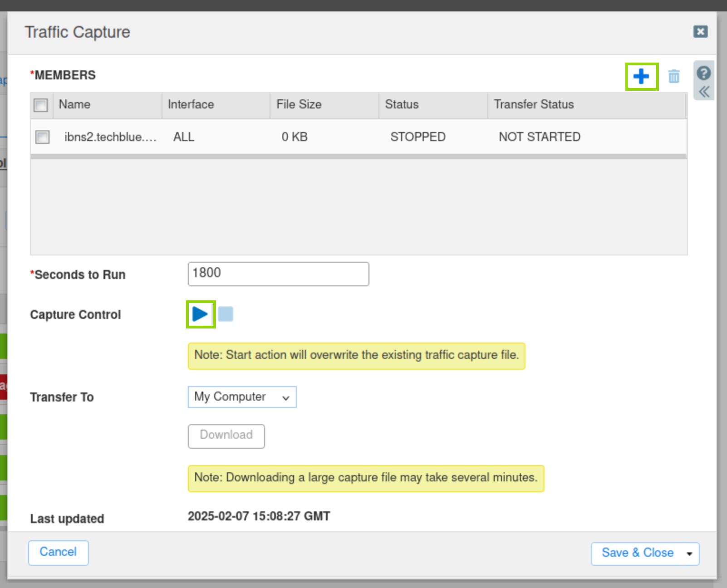The height and width of the screenshot is (588, 727).
Task: Click the Cancel button
Action: [x=58, y=552]
